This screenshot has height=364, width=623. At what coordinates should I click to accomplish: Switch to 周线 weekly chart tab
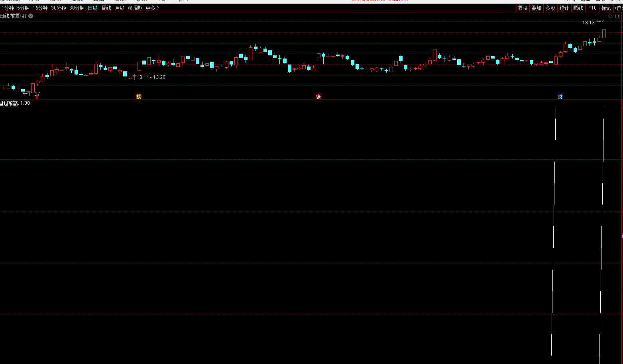pyautogui.click(x=106, y=8)
